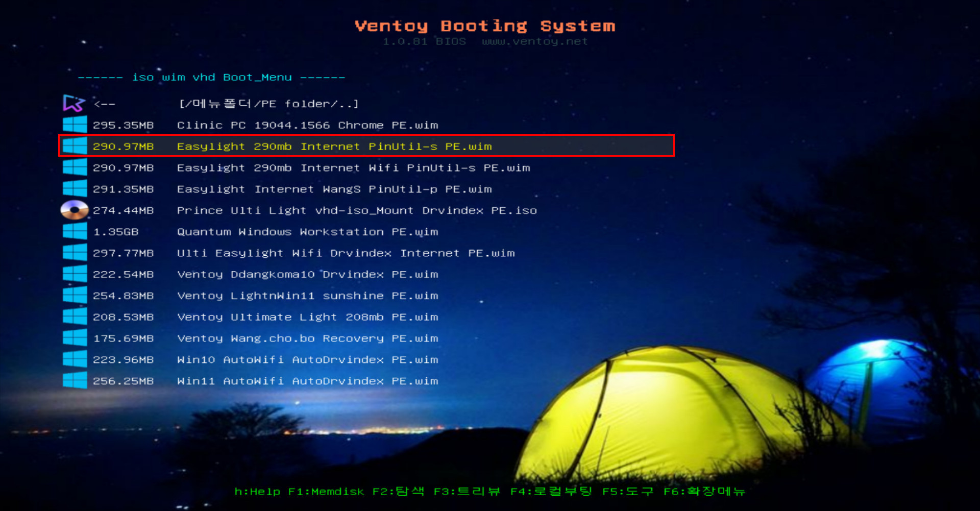980x511 pixels.
Task: Choose Easylight 290mb Internet Wifi PinUtil-s PE.wim
Action: (353, 168)
